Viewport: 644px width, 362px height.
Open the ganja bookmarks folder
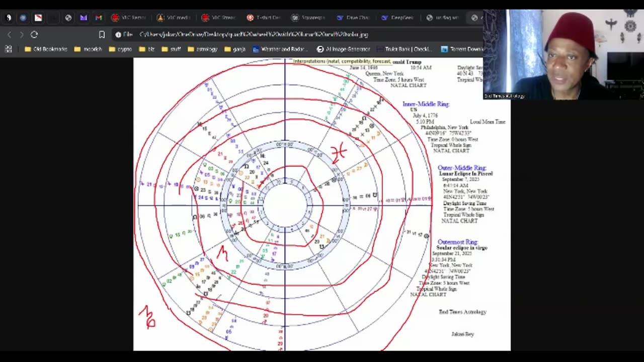235,49
